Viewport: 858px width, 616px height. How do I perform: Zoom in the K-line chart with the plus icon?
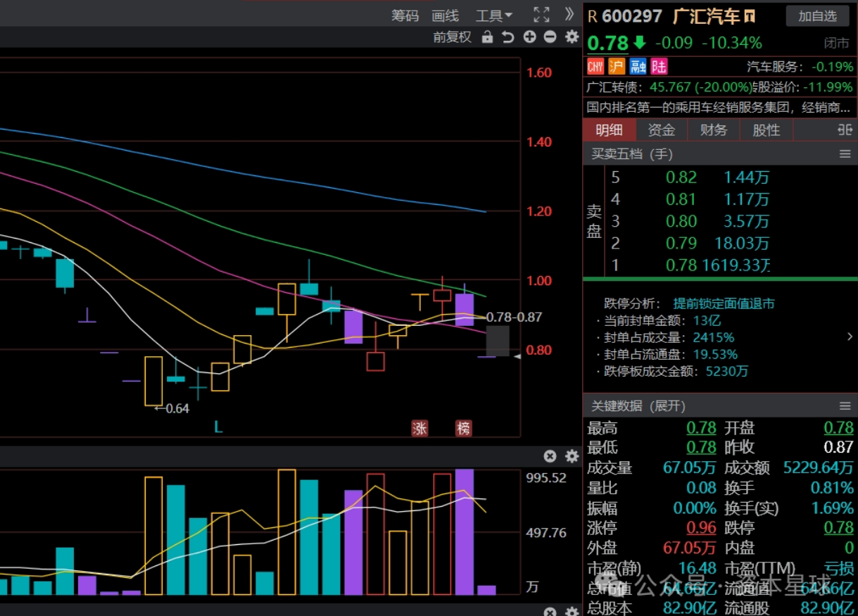tap(529, 37)
